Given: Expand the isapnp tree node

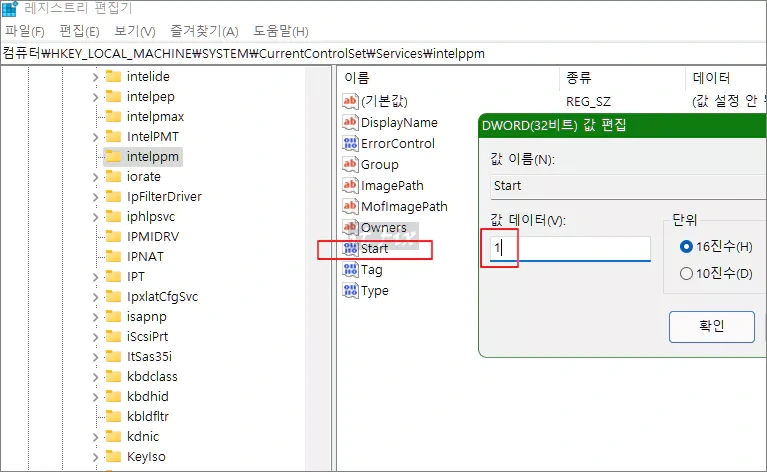Looking at the screenshot, I should 95,317.
